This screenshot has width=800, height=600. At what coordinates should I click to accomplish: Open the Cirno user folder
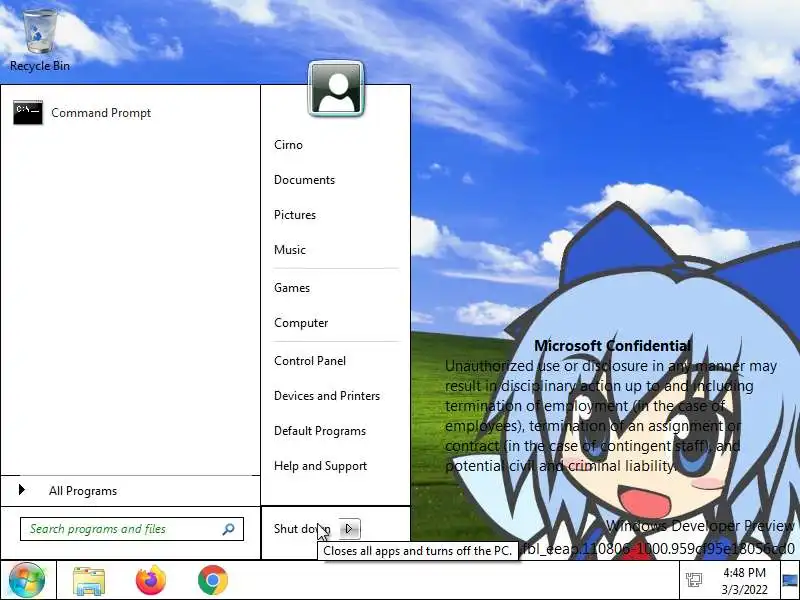click(x=288, y=145)
